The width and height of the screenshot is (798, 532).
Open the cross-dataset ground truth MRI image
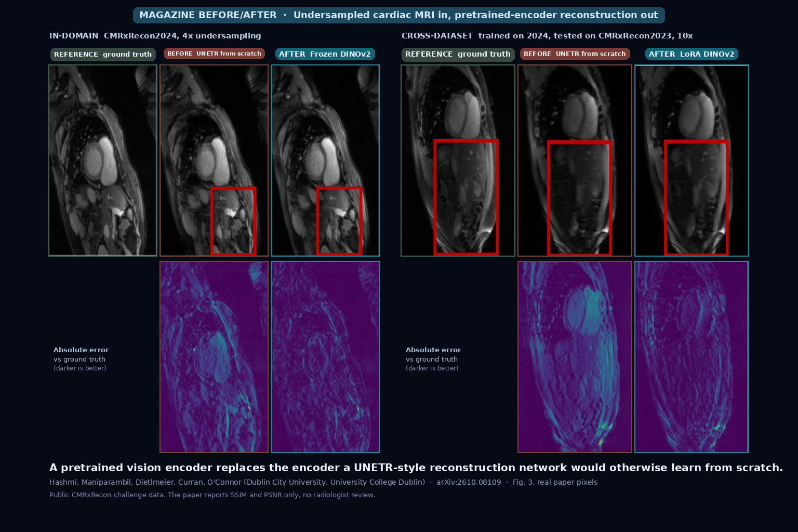[x=458, y=161]
